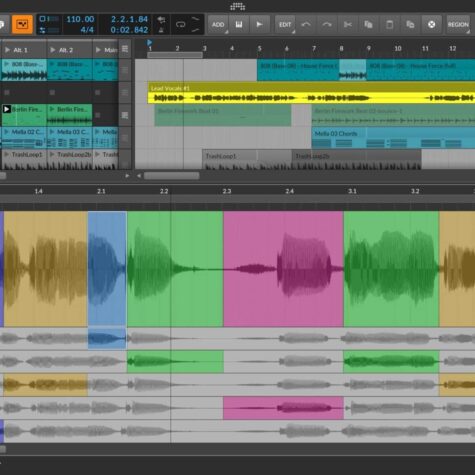The image size is (475, 475).
Task: Launch the TrashLoop2b launcher clip
Action: coord(52,154)
